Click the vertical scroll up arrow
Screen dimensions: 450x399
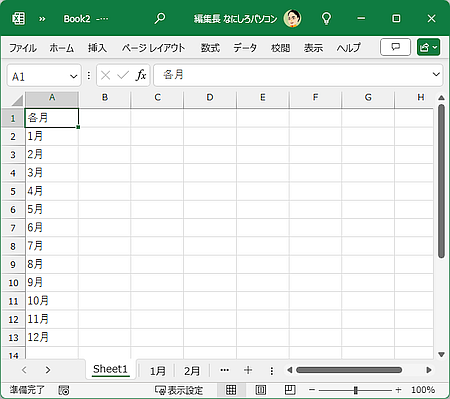[441, 98]
